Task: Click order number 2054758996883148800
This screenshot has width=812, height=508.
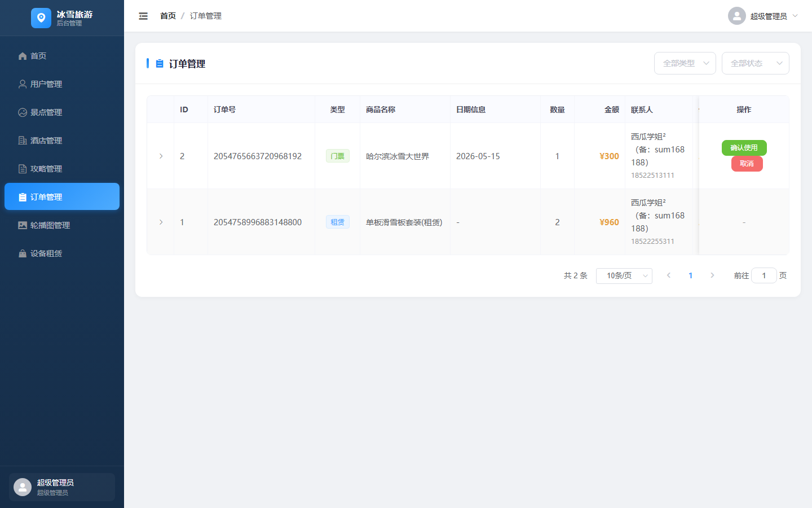Action: coord(258,222)
